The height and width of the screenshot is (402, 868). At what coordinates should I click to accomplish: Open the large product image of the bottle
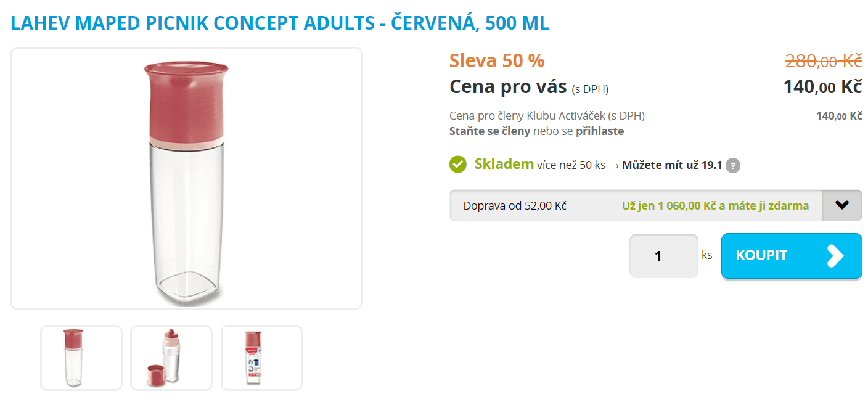[x=186, y=178]
